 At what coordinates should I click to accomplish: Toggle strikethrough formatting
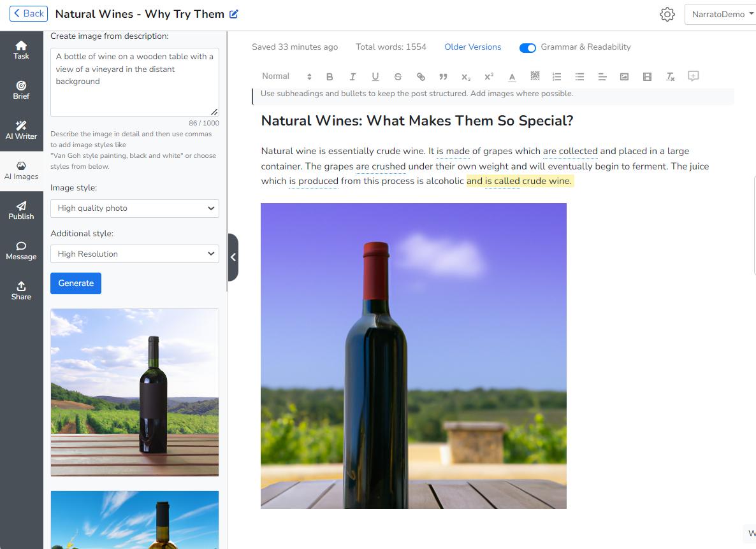pyautogui.click(x=398, y=76)
